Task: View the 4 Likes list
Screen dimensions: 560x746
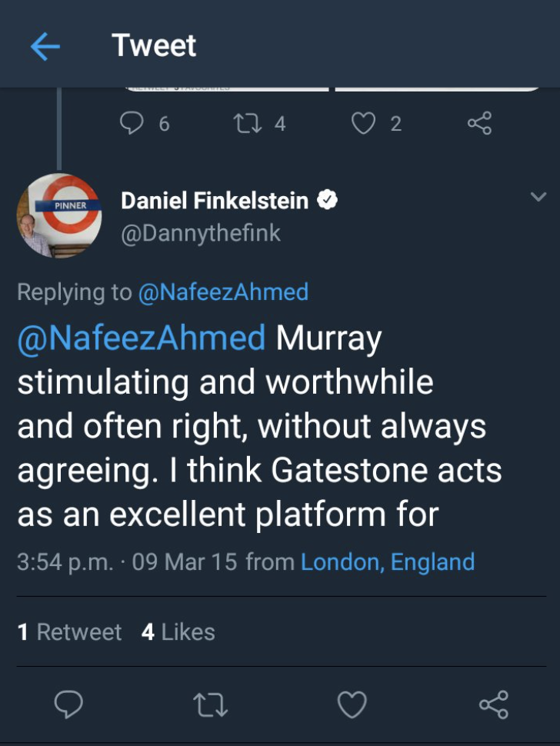Action: [x=178, y=632]
